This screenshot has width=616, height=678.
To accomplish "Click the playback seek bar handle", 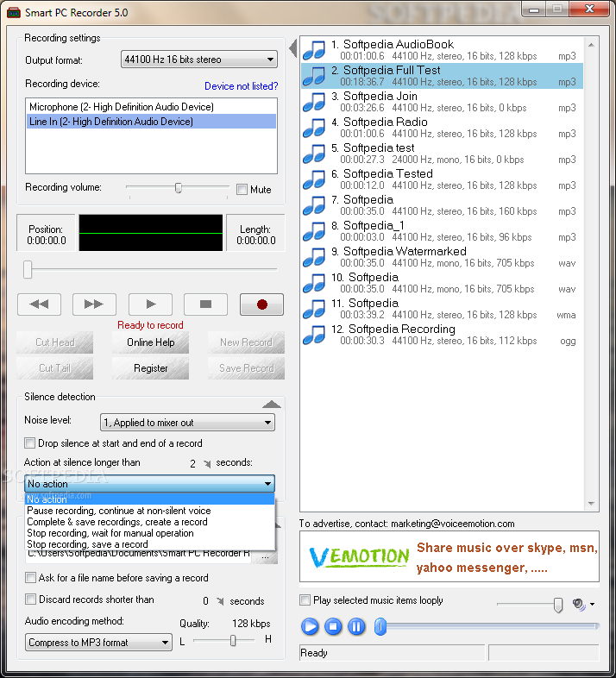I will click(x=380, y=626).
